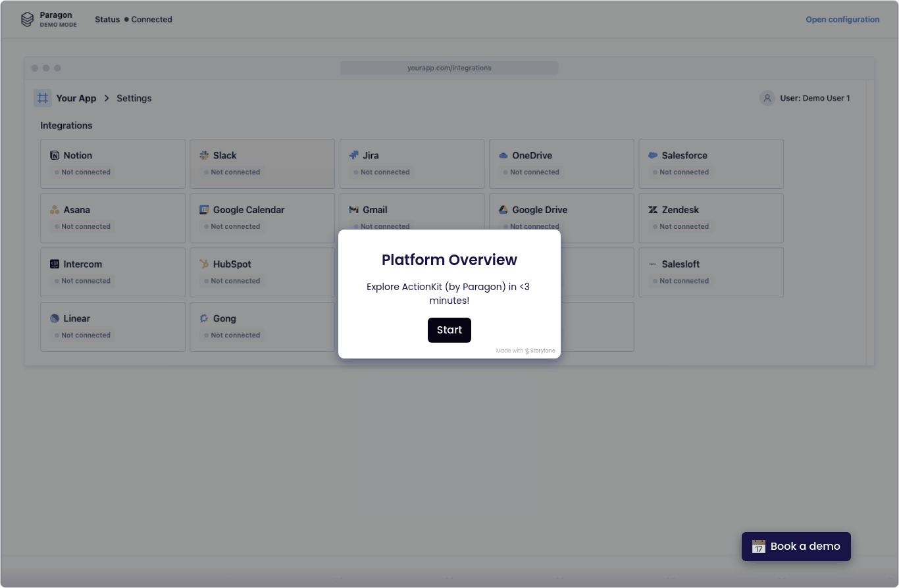The image size is (899, 588).
Task: Click the Start button in Platform Overview
Action: [x=449, y=330]
